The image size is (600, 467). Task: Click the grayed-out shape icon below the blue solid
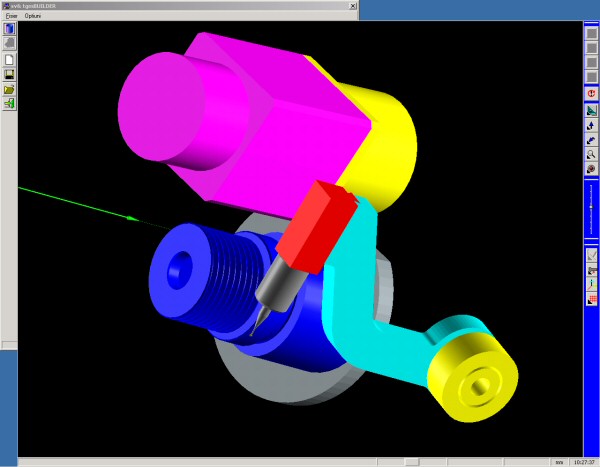[x=9, y=44]
